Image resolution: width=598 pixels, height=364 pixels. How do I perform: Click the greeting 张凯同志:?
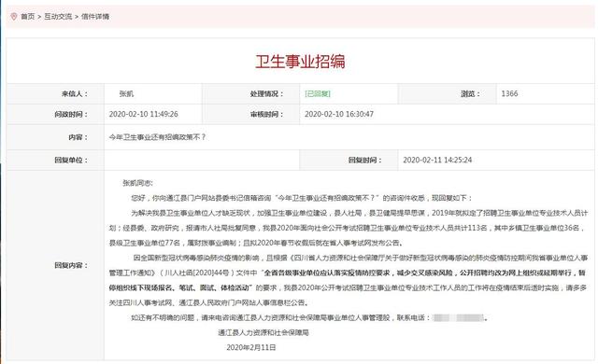coord(137,183)
